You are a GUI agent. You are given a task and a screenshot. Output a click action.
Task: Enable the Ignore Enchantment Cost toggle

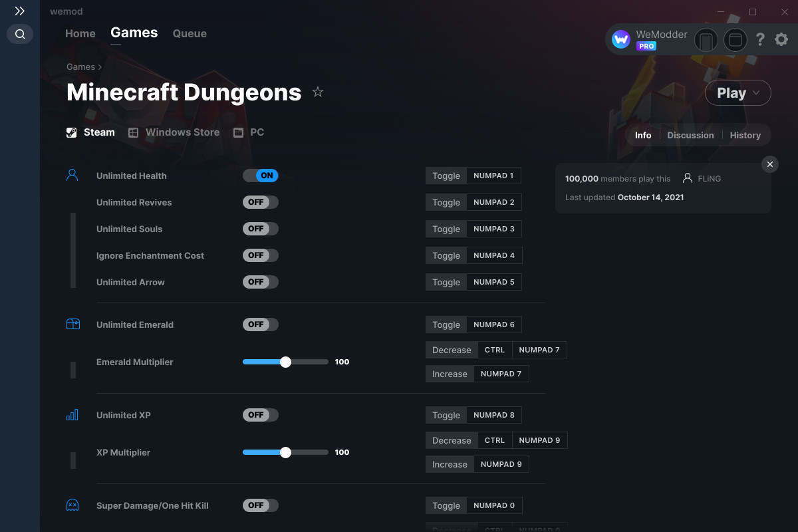261,255
